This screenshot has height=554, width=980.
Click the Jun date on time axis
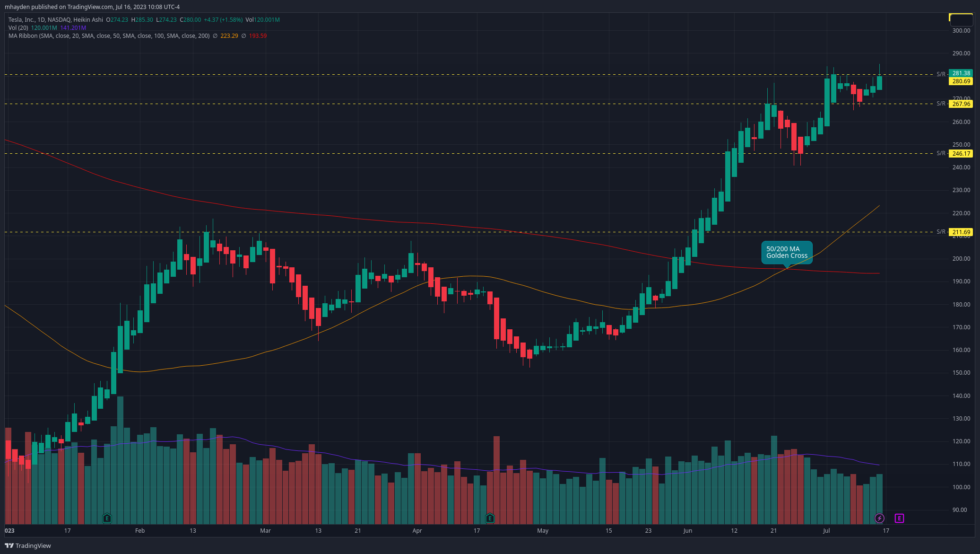pyautogui.click(x=688, y=531)
